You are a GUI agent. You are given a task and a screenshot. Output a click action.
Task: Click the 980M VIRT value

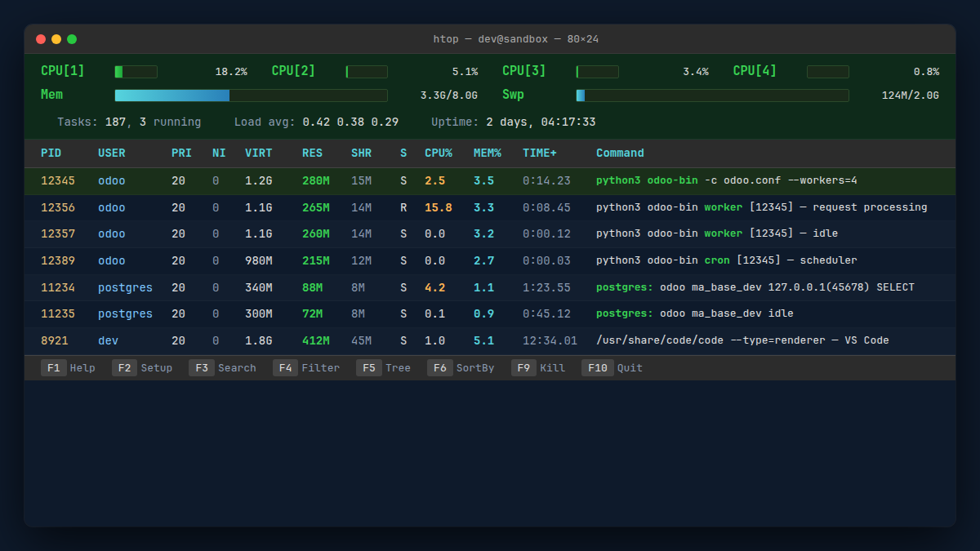pyautogui.click(x=259, y=260)
